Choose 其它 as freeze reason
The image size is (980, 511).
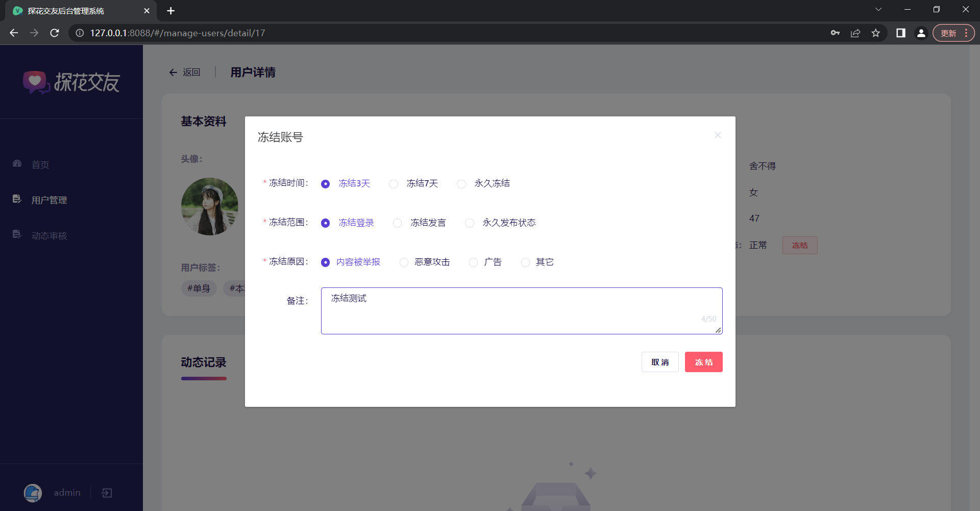pyautogui.click(x=537, y=262)
